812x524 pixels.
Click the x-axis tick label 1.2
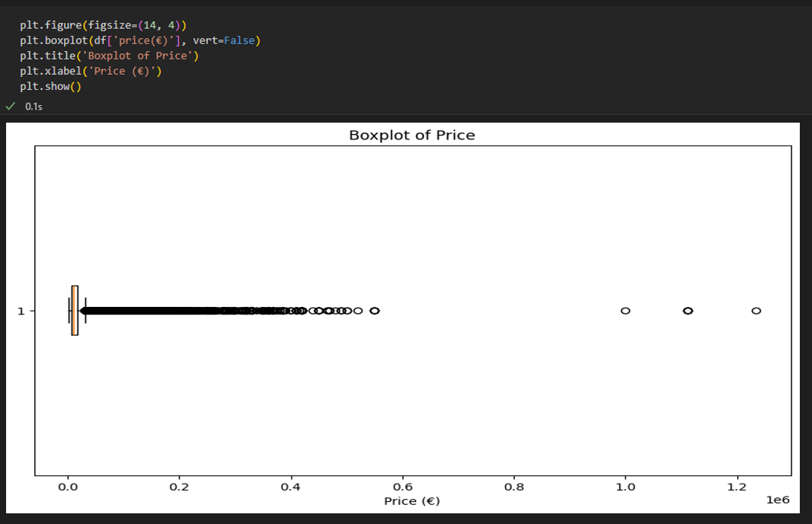(x=737, y=487)
